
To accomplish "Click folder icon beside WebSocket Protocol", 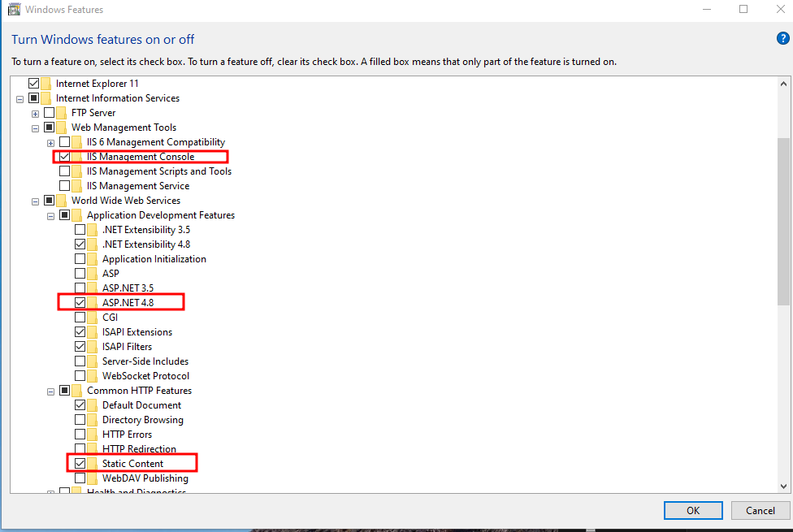I will tap(93, 376).
